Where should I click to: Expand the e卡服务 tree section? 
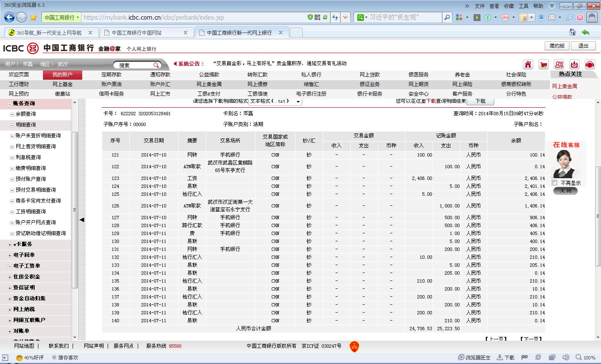(10, 244)
